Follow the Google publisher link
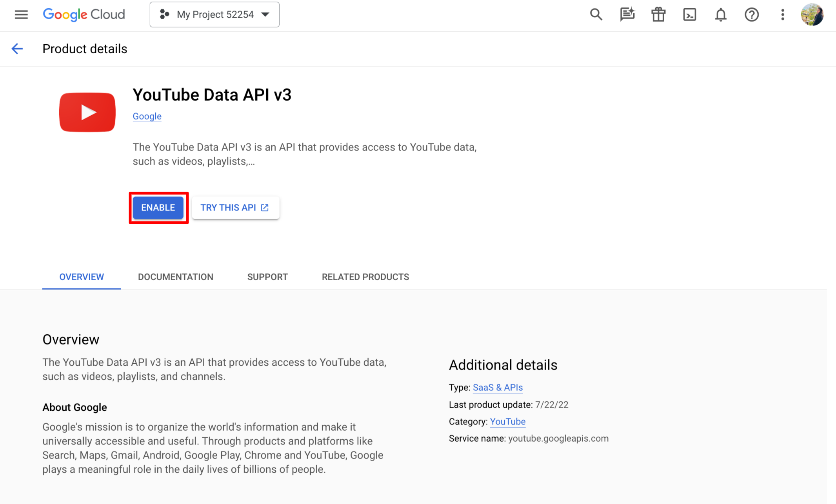836x504 pixels. point(147,116)
